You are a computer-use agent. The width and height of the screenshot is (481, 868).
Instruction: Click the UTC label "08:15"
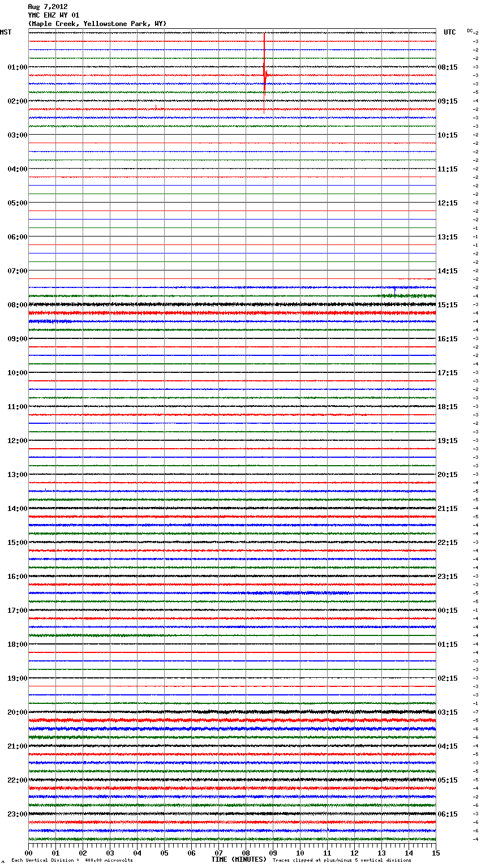coord(448,67)
